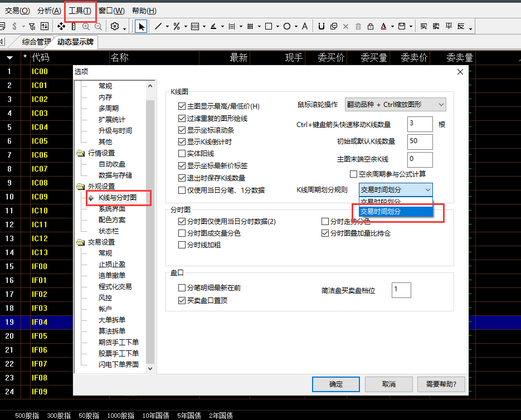Viewport: 521px width, 420px height.
Task: Open the settings gear icon
Action: [115, 26]
